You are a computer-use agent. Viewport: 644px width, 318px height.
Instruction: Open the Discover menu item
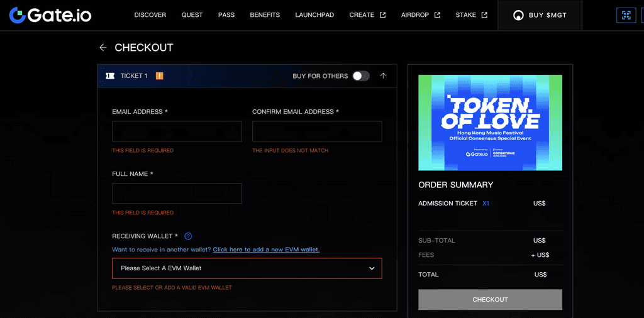[x=150, y=15]
